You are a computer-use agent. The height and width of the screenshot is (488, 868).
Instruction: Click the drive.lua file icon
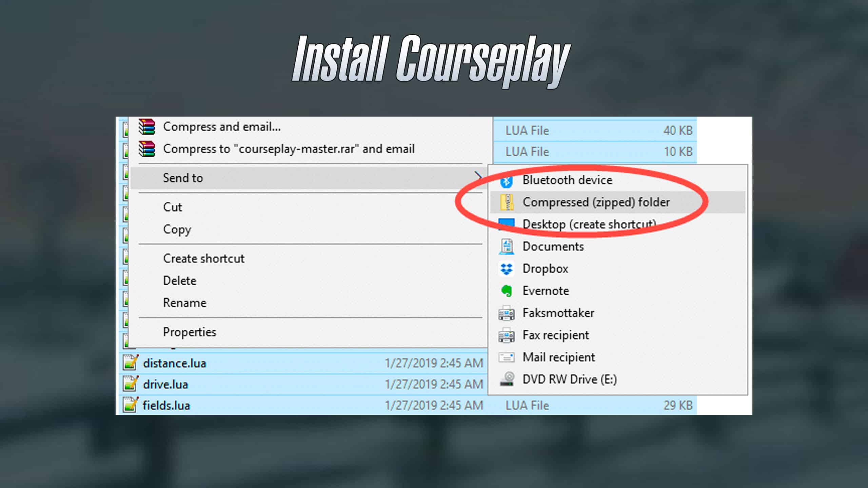click(131, 384)
